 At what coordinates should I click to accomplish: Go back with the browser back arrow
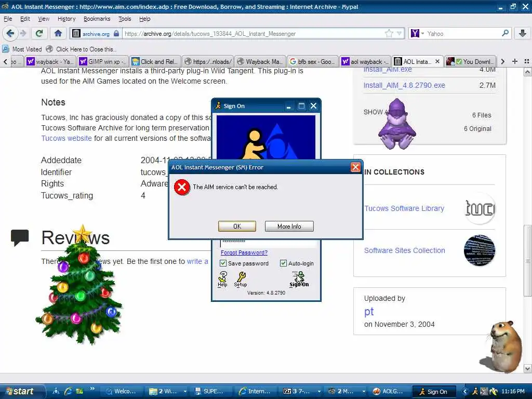click(x=10, y=33)
